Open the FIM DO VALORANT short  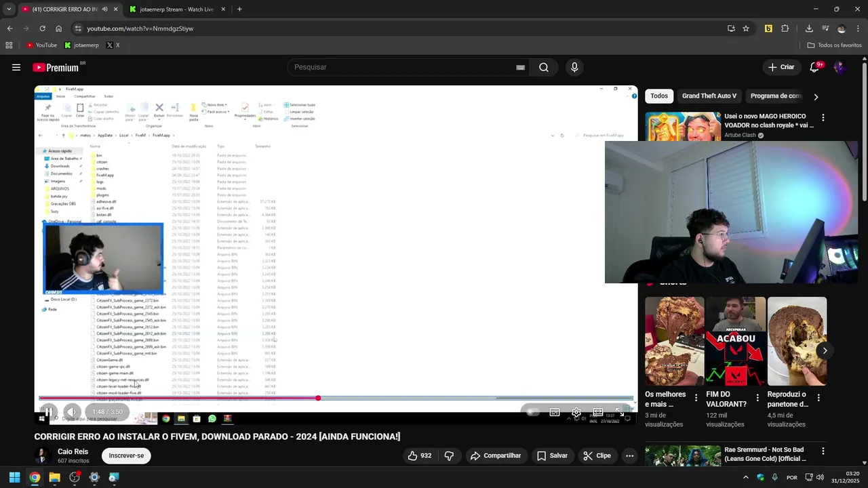[736, 341]
